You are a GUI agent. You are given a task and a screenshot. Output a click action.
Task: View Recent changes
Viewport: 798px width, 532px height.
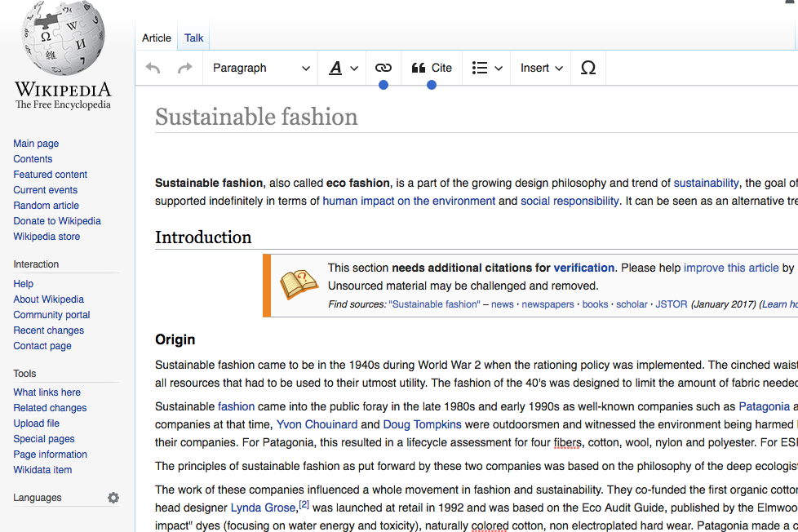coord(48,330)
